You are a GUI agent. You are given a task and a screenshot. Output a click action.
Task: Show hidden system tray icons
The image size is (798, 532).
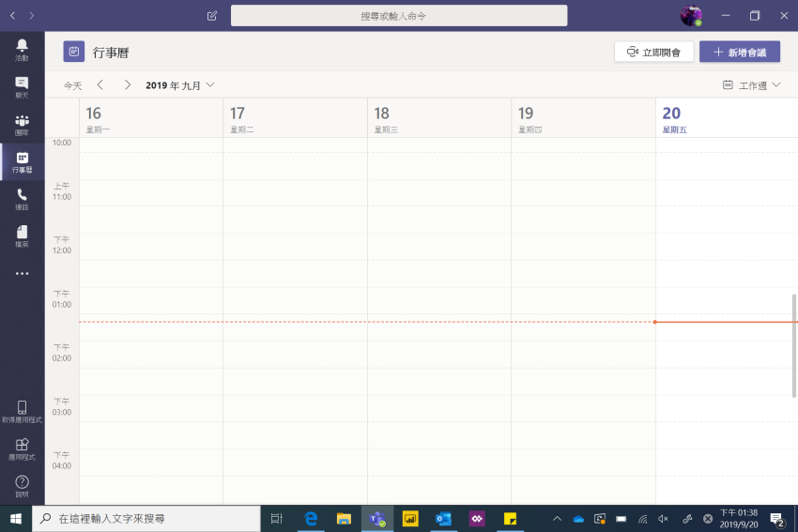(558, 519)
